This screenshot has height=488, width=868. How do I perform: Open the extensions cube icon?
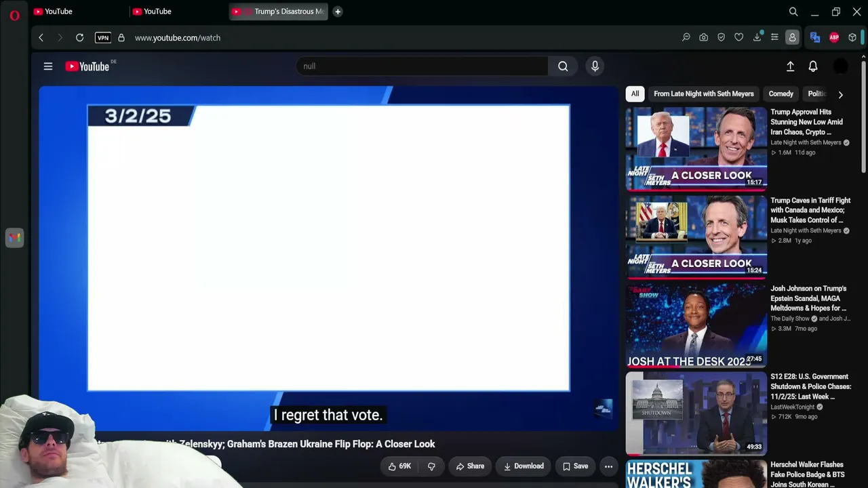[x=852, y=38]
